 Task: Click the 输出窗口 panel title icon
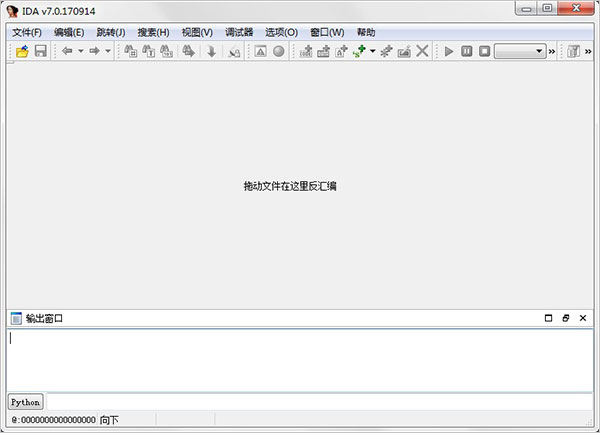[x=16, y=318]
